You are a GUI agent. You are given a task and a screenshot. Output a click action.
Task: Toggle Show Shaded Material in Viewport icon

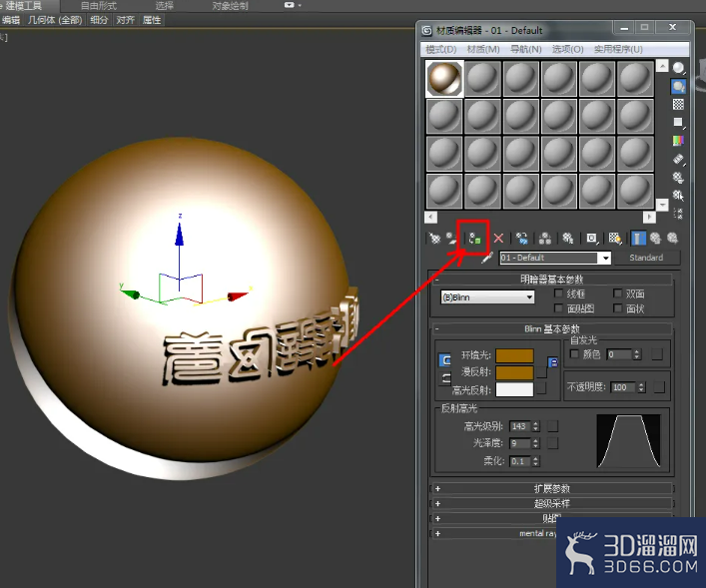pos(615,239)
